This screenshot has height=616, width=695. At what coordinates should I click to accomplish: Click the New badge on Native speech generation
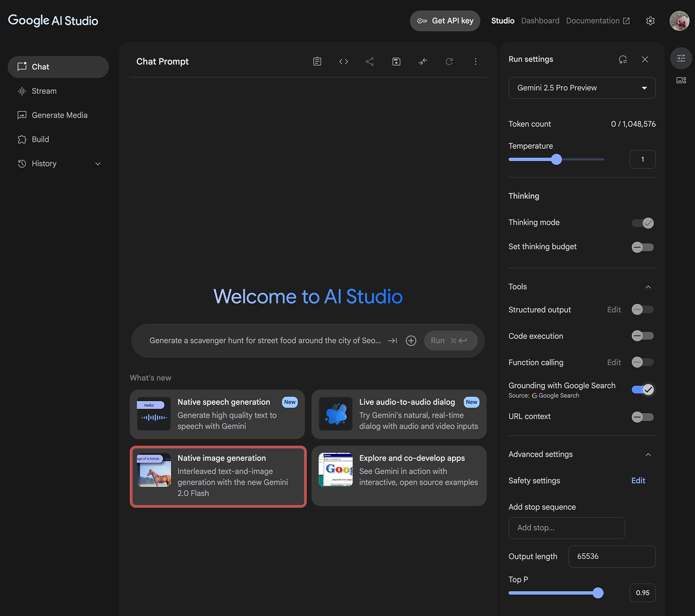(x=290, y=402)
